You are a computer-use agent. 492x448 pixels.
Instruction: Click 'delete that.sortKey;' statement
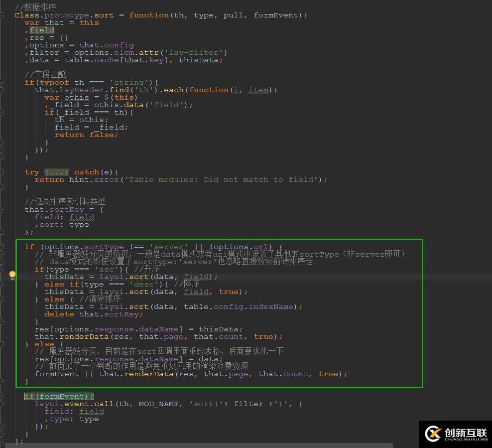point(94,314)
